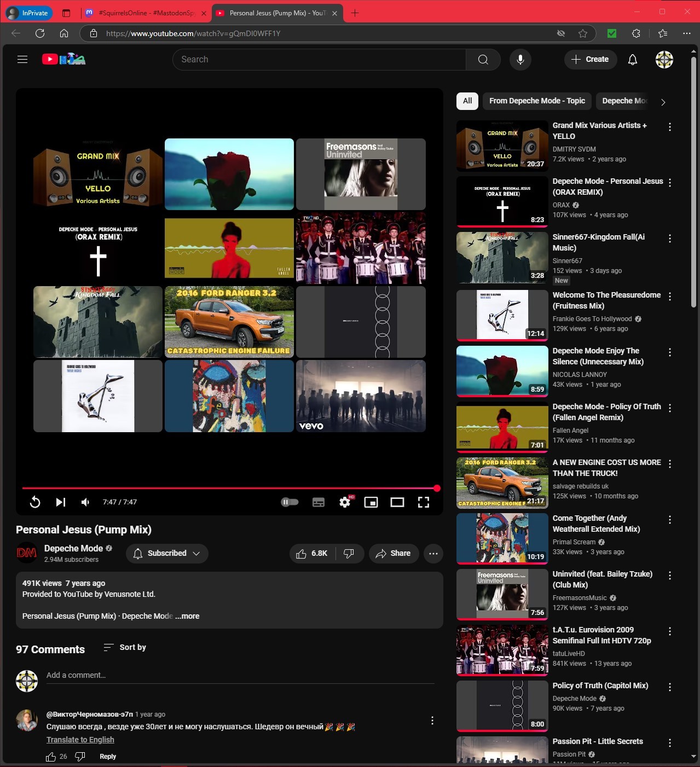Open the browser favorites list icon
This screenshot has width=700, height=767.
(663, 33)
